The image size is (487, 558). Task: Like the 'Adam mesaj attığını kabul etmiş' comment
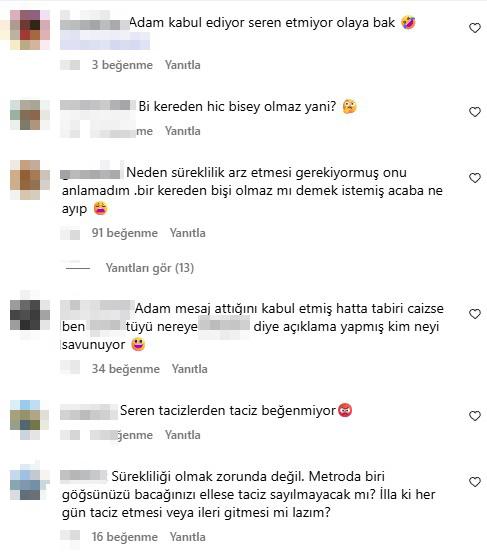click(x=475, y=314)
